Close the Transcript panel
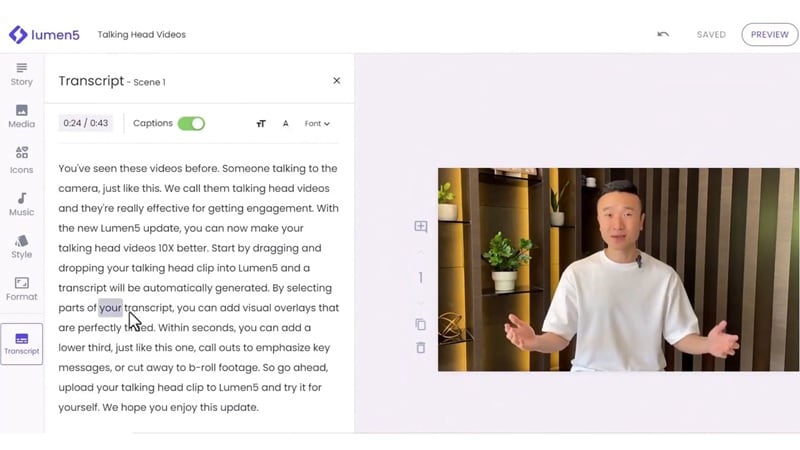 point(336,81)
